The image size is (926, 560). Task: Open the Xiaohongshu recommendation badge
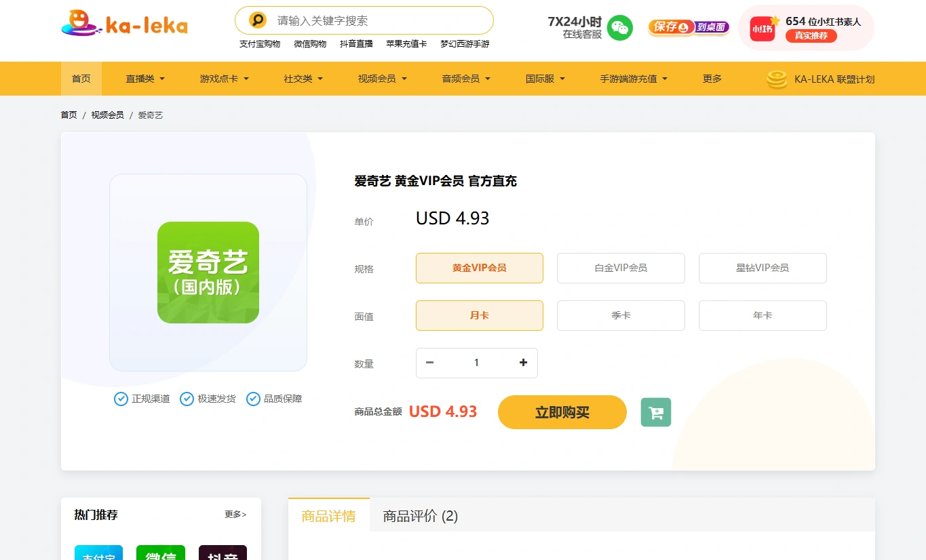pos(806,28)
